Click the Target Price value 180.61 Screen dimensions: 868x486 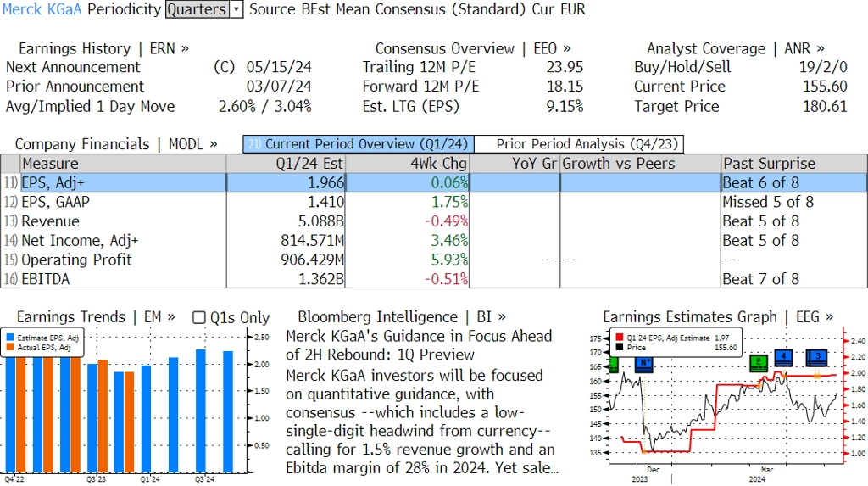825,106
